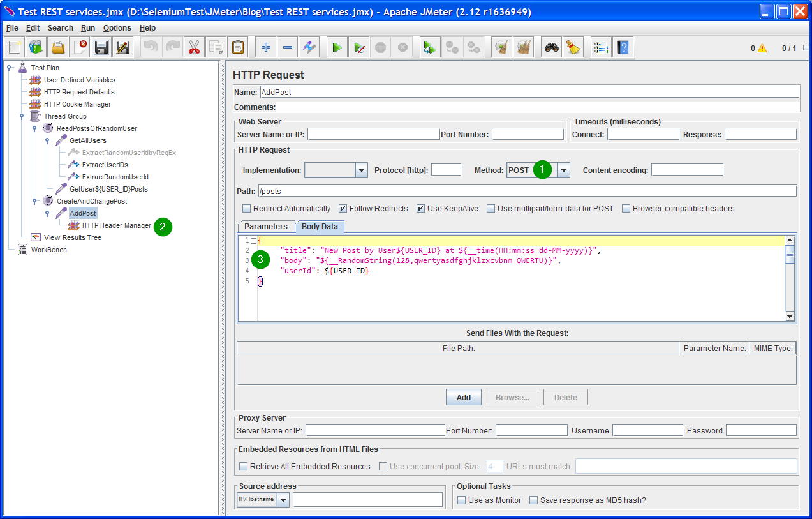Screen dimensions: 812x519
Task: Click the Clear All toolbar icon
Action: 524,47
